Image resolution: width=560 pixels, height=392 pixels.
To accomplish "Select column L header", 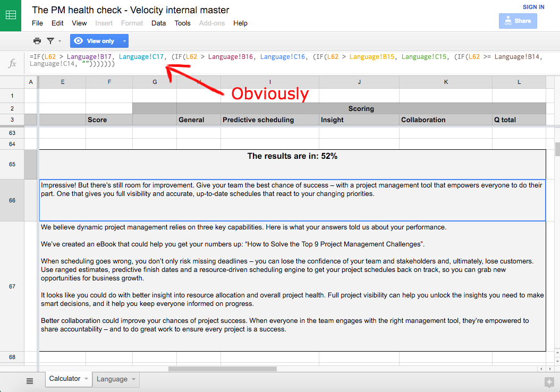I will click(x=519, y=82).
